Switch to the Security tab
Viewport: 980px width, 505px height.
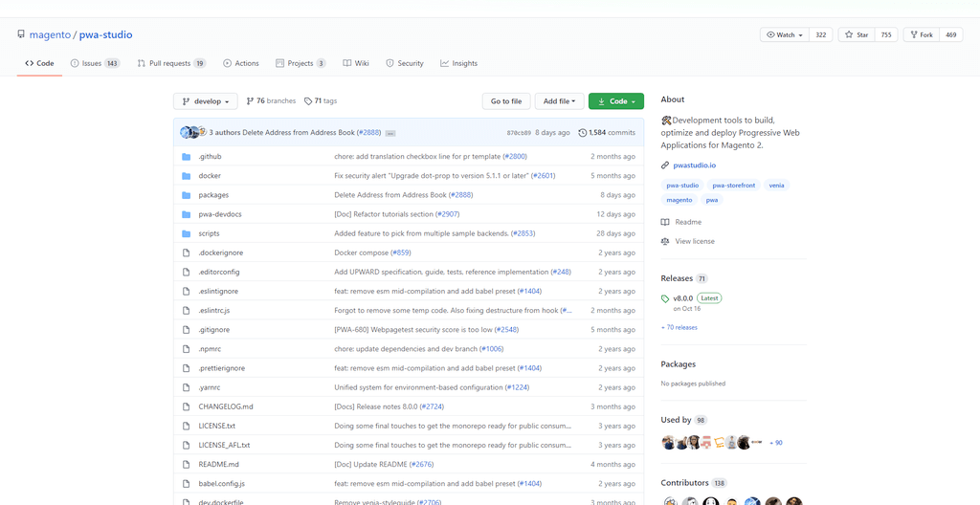click(x=405, y=63)
